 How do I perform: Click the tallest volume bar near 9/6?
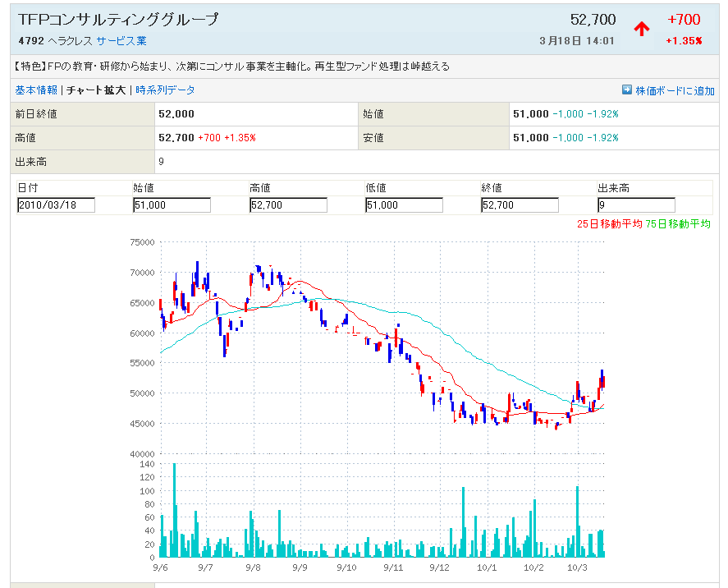pyautogui.click(x=174, y=509)
